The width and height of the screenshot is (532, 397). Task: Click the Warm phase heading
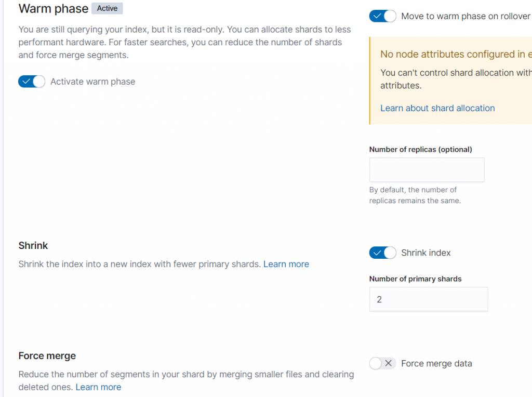tap(53, 9)
